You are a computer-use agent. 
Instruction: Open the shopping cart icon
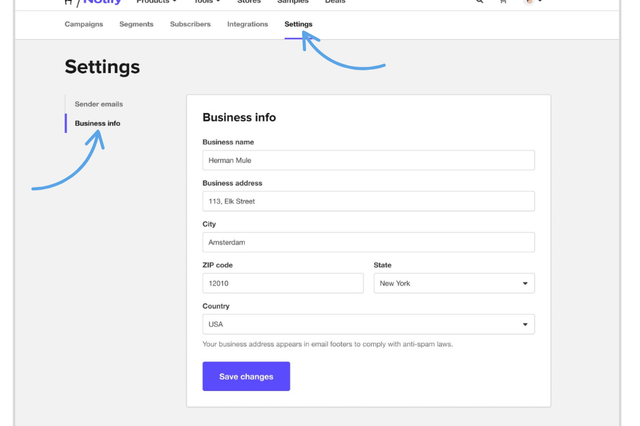click(x=503, y=2)
